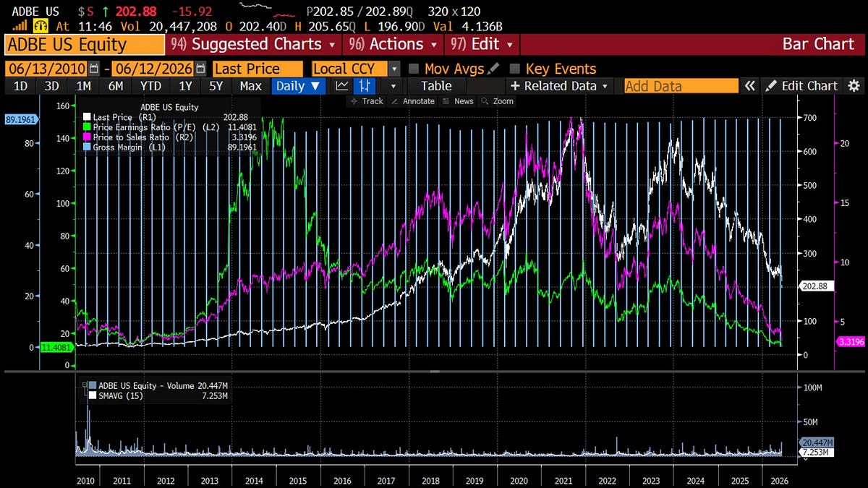Click the end date field 06/12/2026

151,69
